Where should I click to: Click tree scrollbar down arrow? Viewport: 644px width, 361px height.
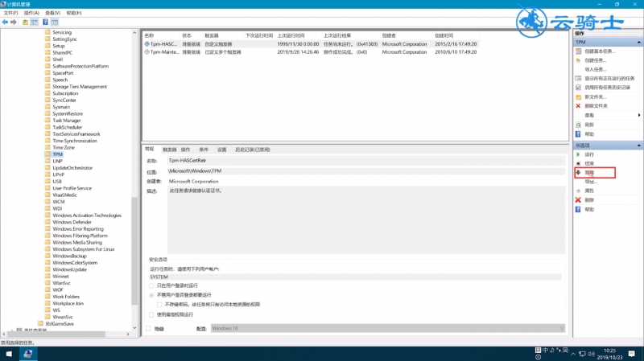coord(134,328)
